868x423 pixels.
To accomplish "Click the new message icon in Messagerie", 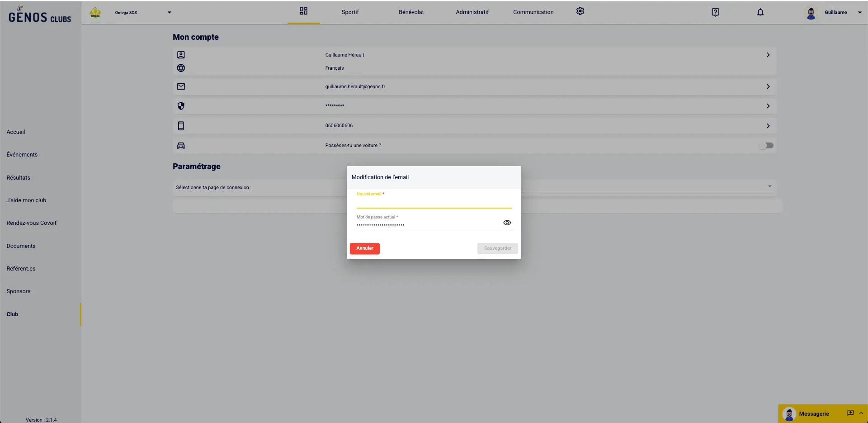I will 850,413.
